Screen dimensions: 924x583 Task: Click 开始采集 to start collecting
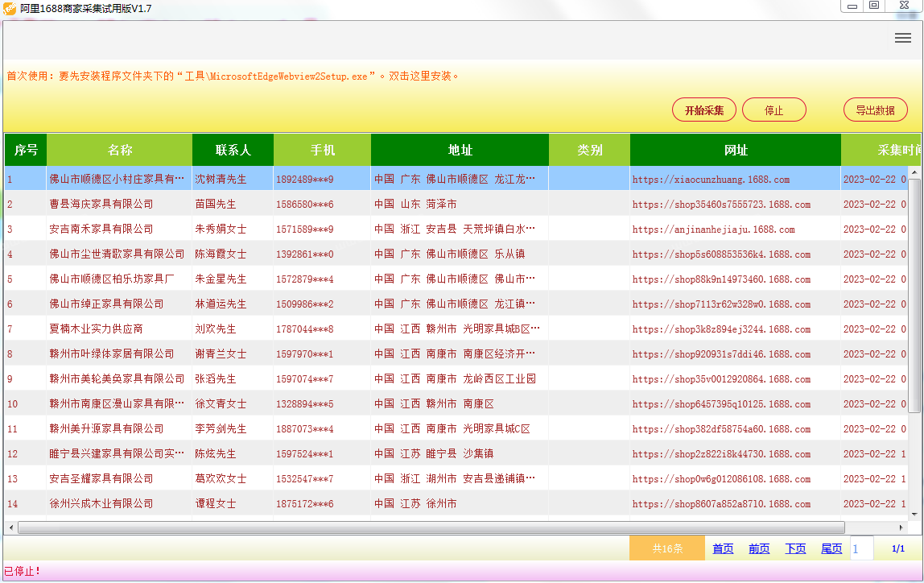coord(704,110)
